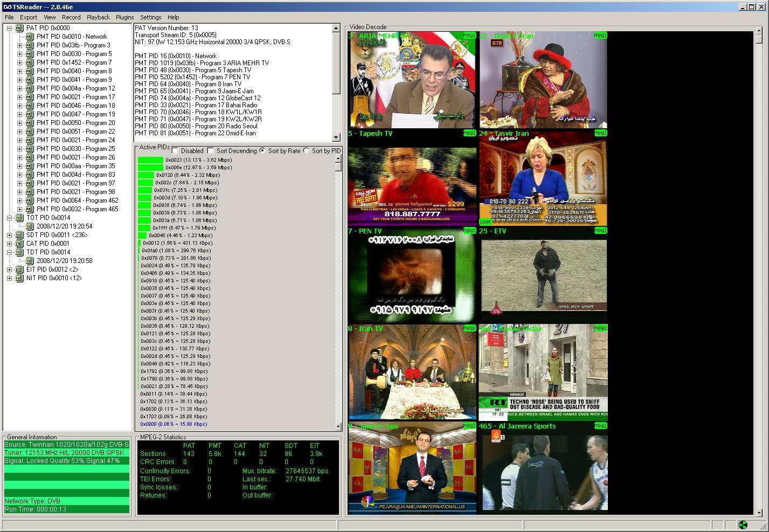769x532 pixels.
Task: Open the Export menu
Action: click(29, 17)
